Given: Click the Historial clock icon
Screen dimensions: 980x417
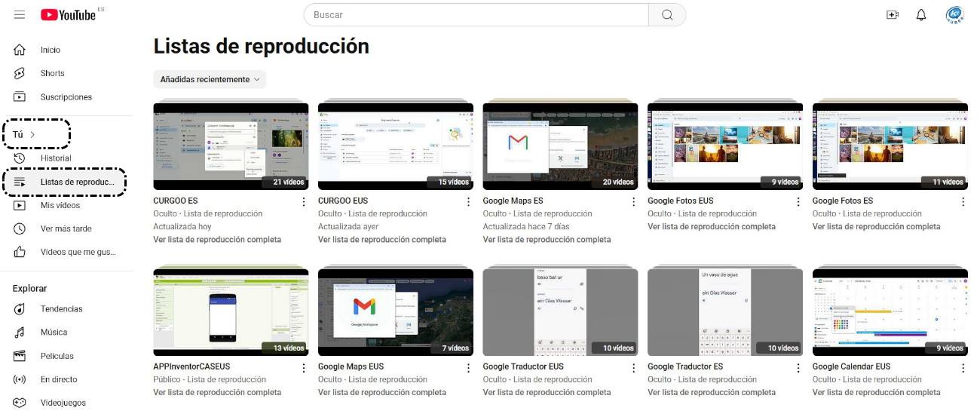Looking at the screenshot, I should click(20, 158).
